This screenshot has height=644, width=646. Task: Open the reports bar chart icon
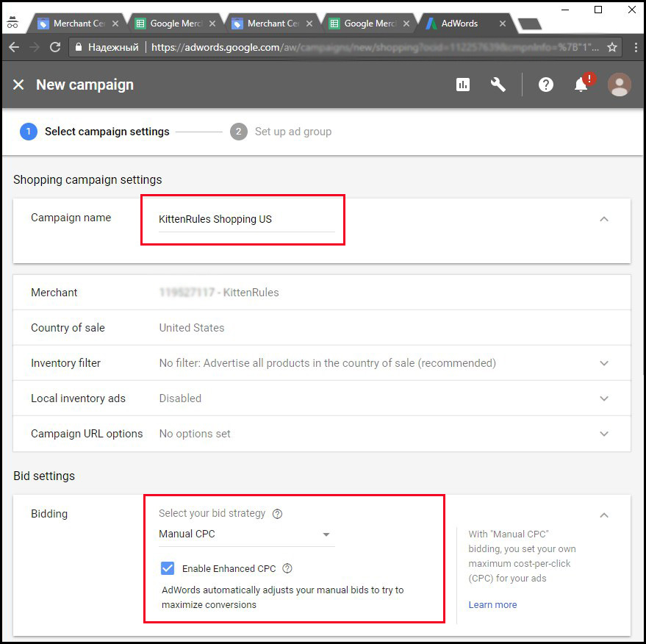pos(463,85)
